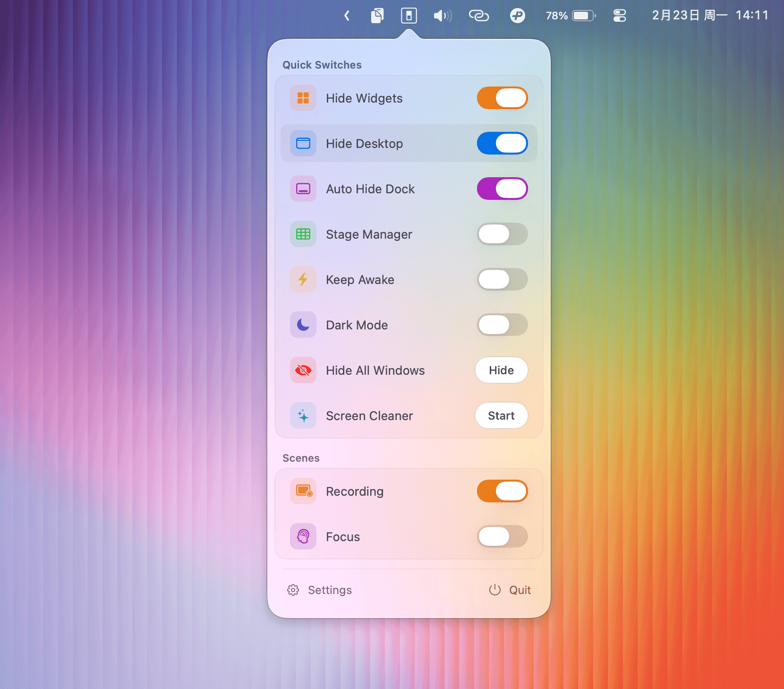The image size is (784, 689).
Task: Enable the Stage Manager toggle
Action: pyautogui.click(x=502, y=234)
